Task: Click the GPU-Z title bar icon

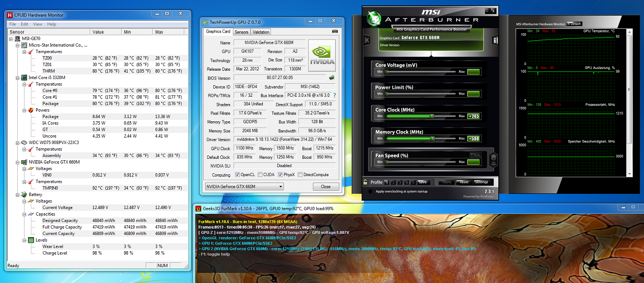Action: pos(205,22)
